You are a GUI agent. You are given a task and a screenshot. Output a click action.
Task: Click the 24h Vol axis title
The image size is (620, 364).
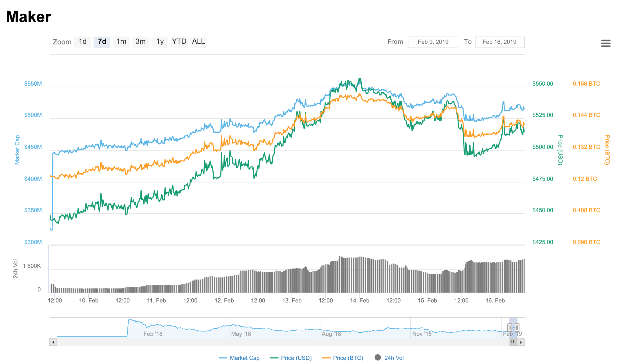16,269
